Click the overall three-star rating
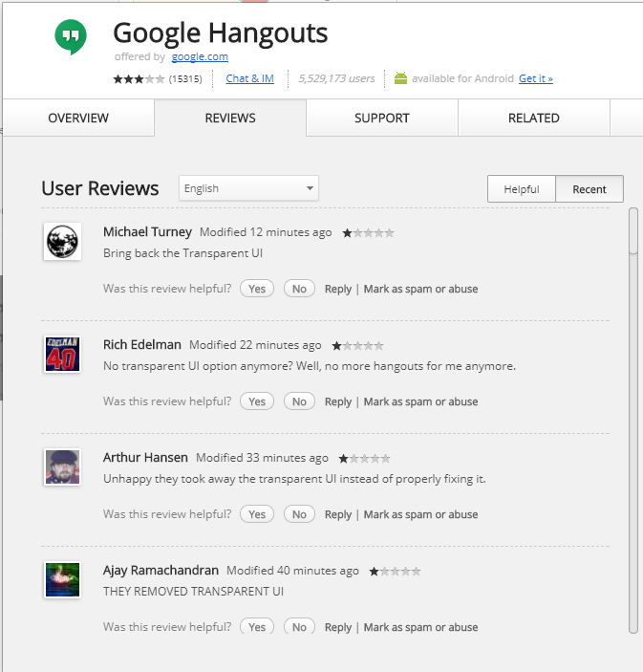 point(139,78)
